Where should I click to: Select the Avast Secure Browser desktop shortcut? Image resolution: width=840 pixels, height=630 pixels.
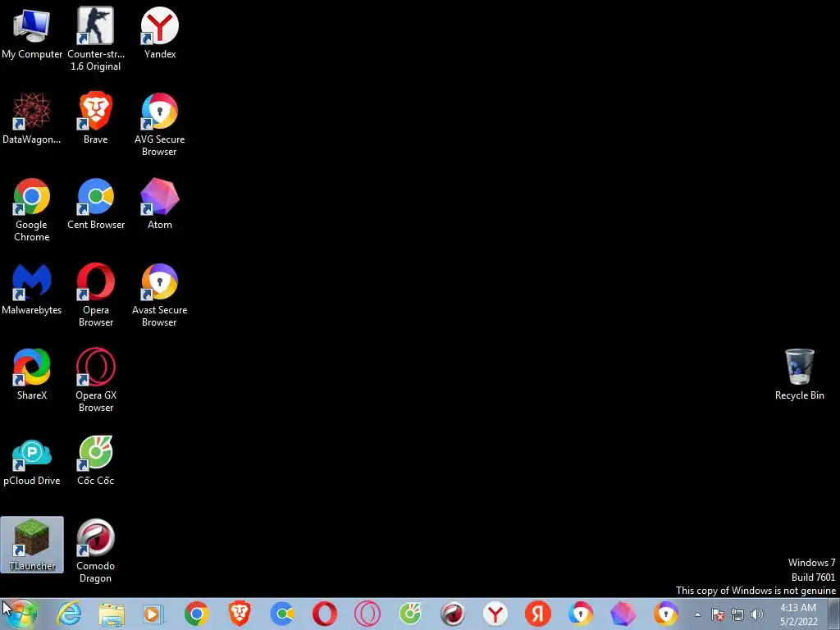point(160,294)
